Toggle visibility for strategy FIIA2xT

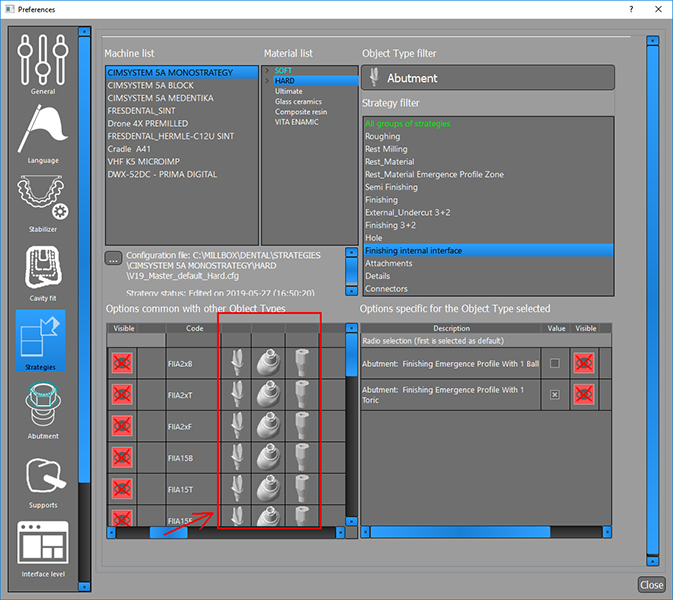tap(122, 394)
